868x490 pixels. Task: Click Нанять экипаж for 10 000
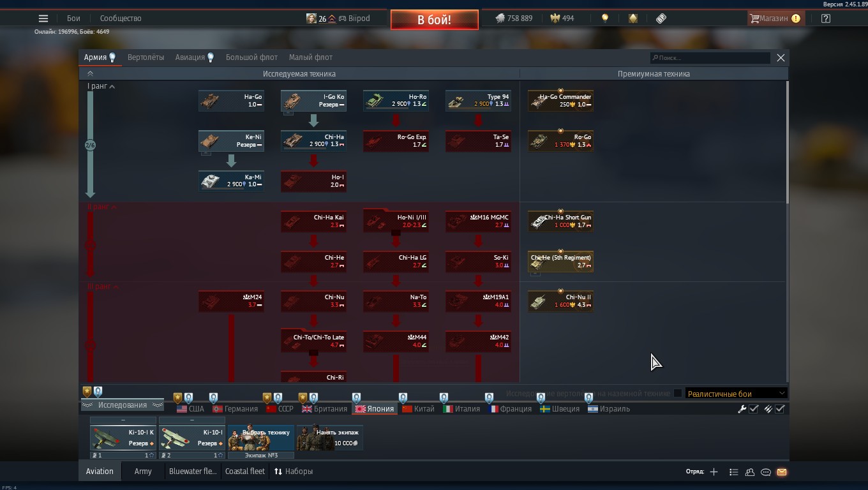coord(330,438)
